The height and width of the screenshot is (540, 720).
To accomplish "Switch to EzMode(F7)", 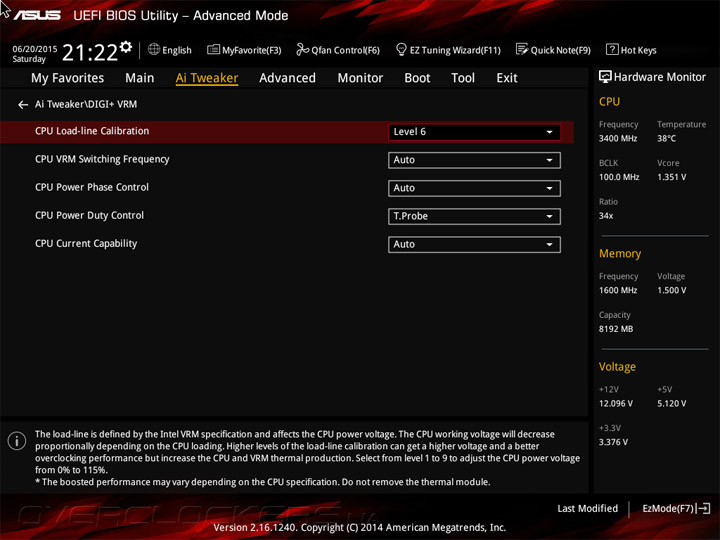I will pyautogui.click(x=676, y=508).
